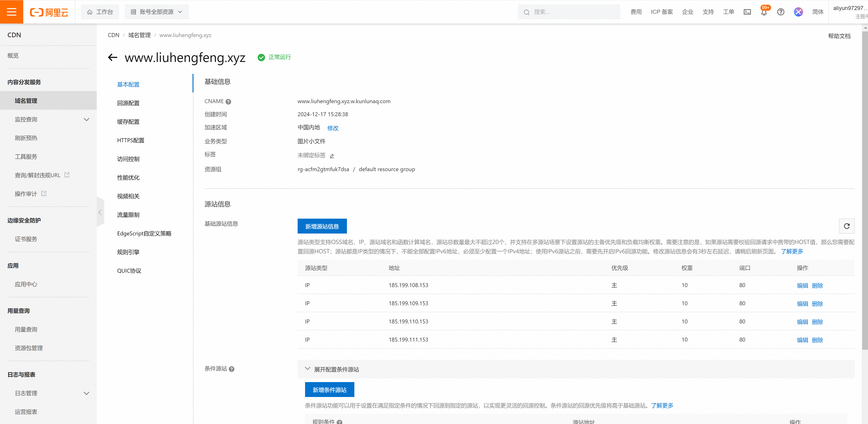Image resolution: width=868 pixels, height=424 pixels.
Task: Click the CNAME help tooltip icon
Action: pos(229,102)
